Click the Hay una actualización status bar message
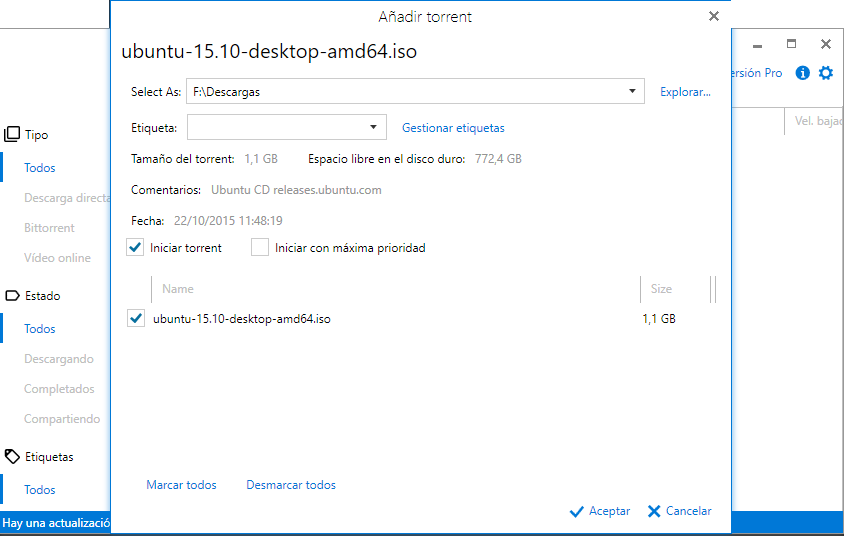Viewport: 844px width, 536px height. tap(55, 523)
